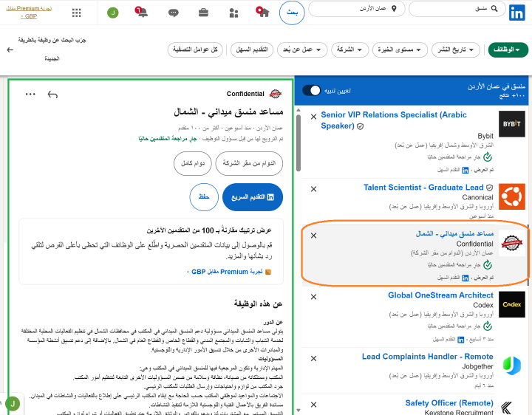Dismiss the Senior VIP Relations Specialist job
This screenshot has width=532, height=415.
313,117
